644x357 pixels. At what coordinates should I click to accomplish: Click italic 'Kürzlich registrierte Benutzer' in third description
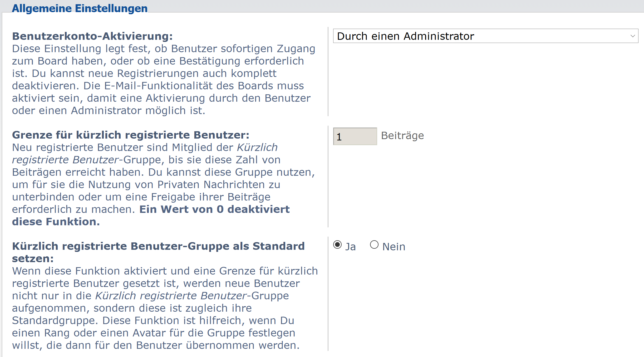click(171, 296)
